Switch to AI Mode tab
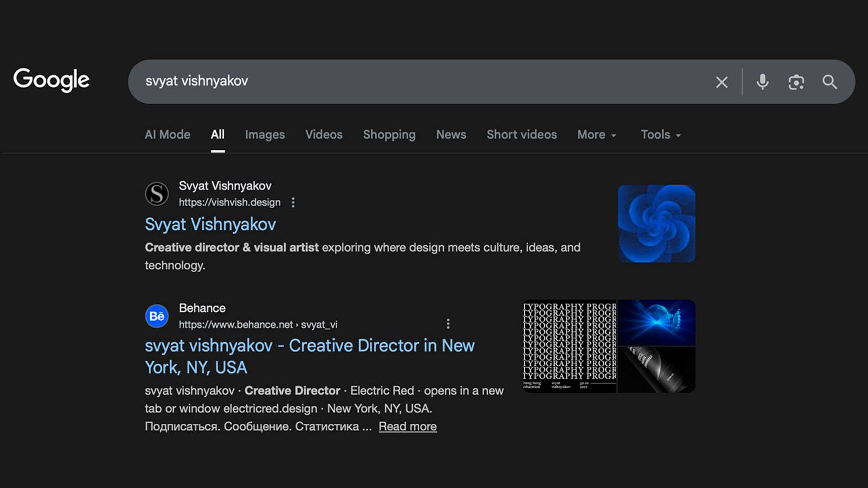The height and width of the screenshot is (488, 868). pos(167,135)
